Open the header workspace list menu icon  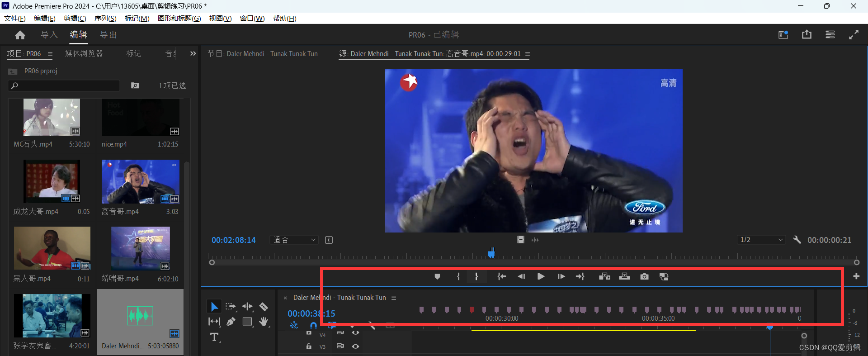pyautogui.click(x=830, y=35)
